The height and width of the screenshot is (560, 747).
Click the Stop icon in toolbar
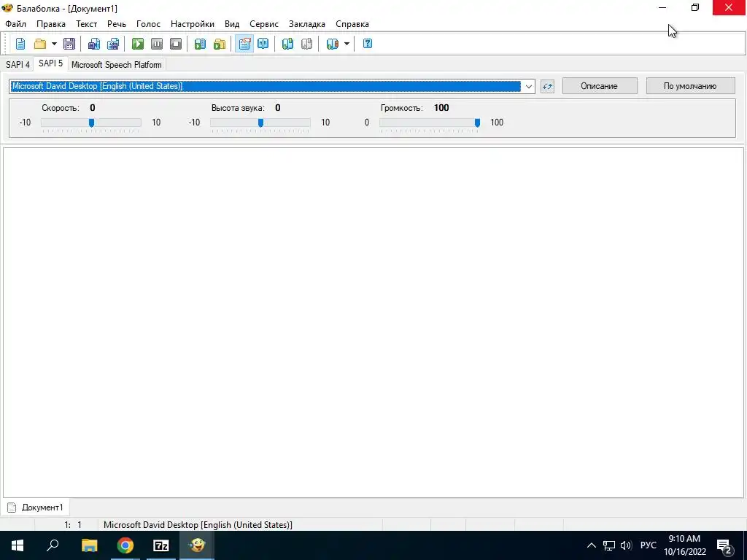pos(176,44)
